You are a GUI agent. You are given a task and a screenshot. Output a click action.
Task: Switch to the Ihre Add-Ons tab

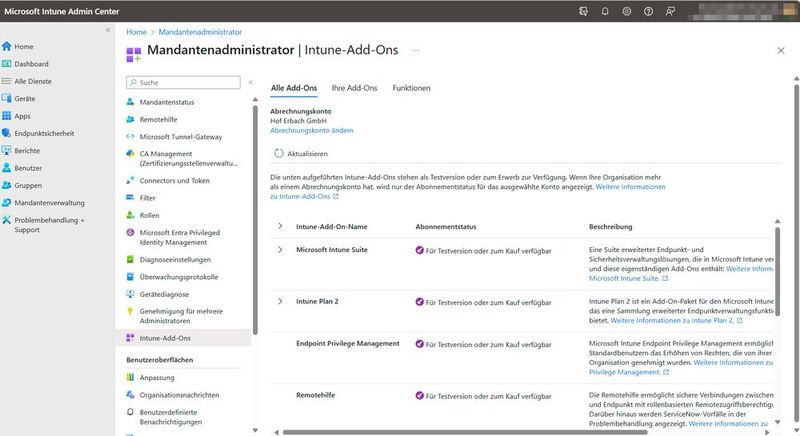(354, 88)
